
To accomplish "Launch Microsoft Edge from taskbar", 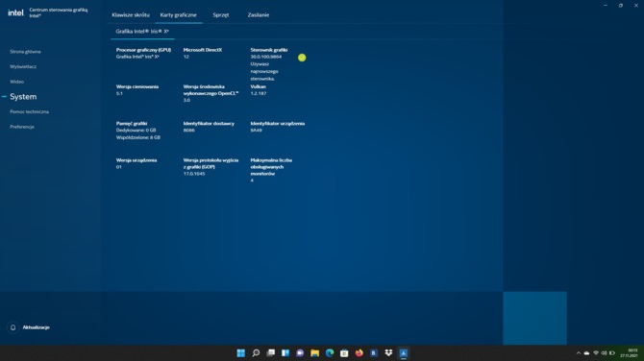I will (330, 352).
